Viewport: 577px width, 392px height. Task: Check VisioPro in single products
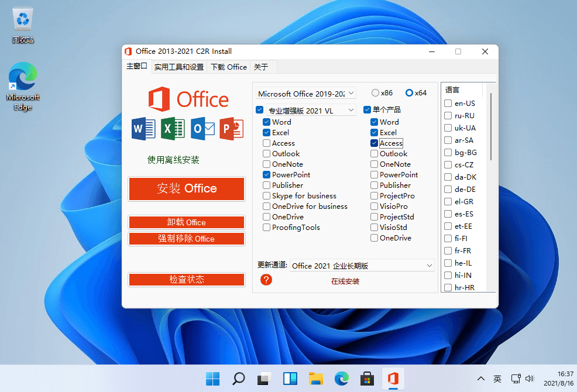pos(374,207)
